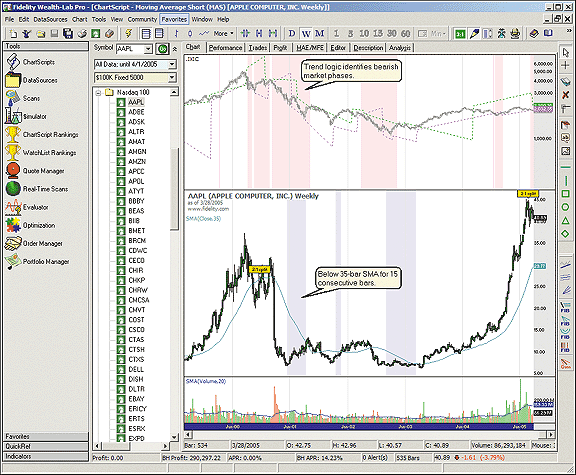Select the Monthly (M) scale button
576x475 pixels.
pyautogui.click(x=320, y=34)
